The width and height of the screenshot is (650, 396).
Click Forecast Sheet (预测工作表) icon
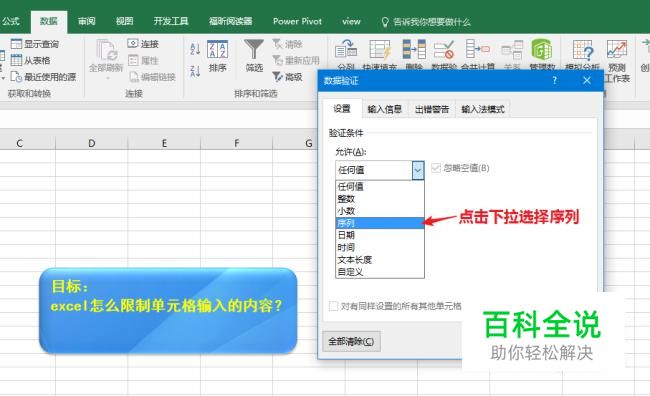click(x=617, y=49)
